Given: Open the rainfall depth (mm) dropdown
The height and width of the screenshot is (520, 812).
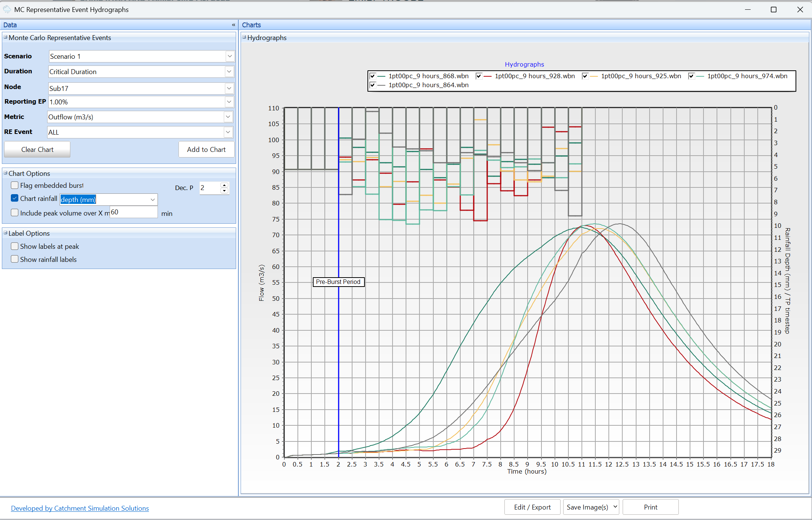Looking at the screenshot, I should 152,199.
